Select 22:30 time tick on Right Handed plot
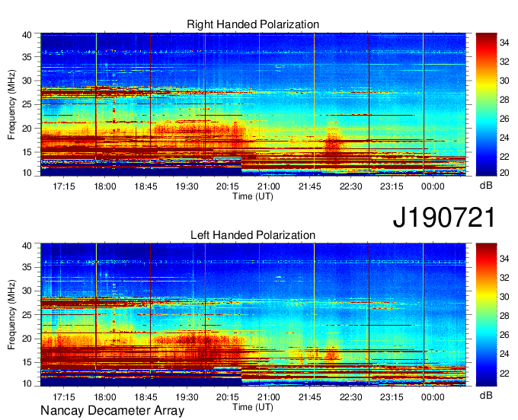The width and height of the screenshot is (518, 420). tap(350, 186)
